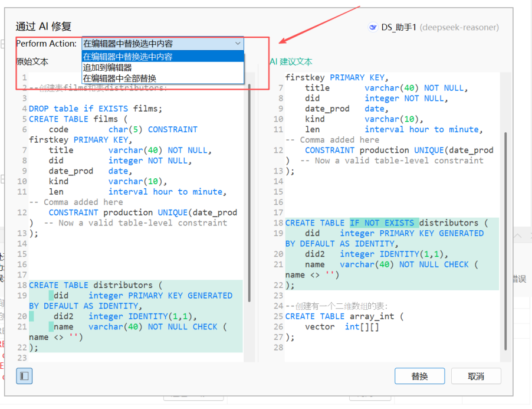The height and width of the screenshot is (409, 532).
Task: Choose 追加到编辑器 from the dropdown list
Action: pos(107,67)
